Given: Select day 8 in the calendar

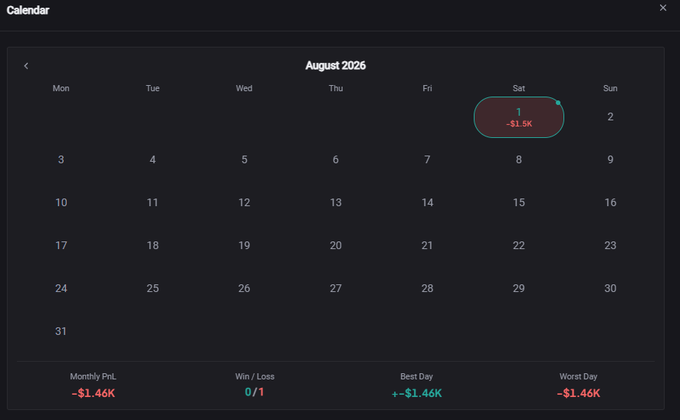Looking at the screenshot, I should [519, 160].
